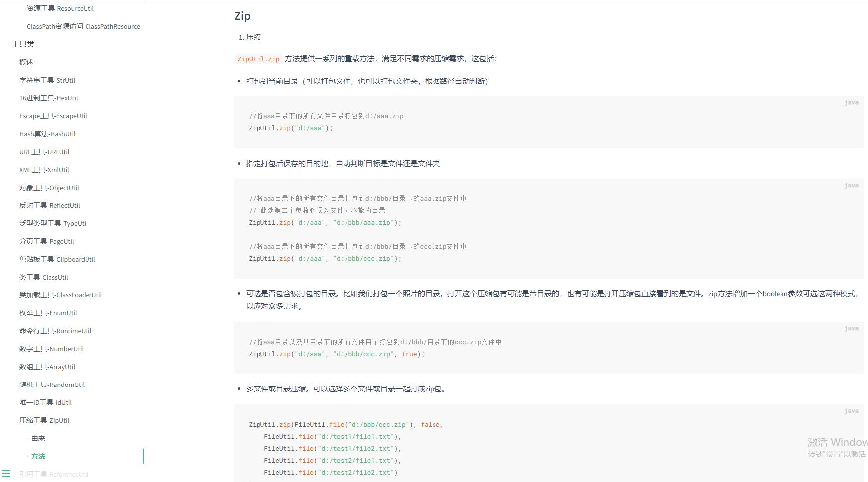Click the bullet '指定打包后保存的目的地'
Screen dimensions: 868x482
click(x=343, y=164)
